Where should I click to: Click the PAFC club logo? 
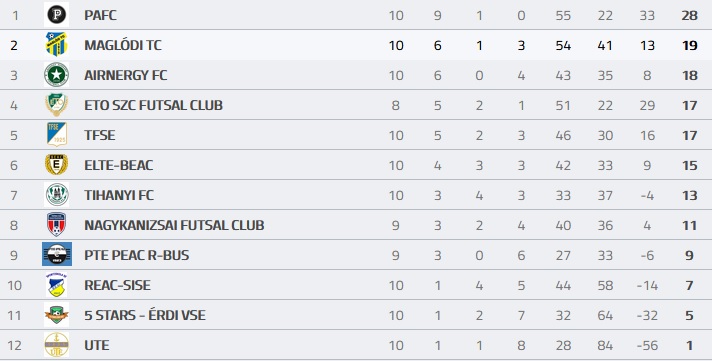[x=57, y=15]
